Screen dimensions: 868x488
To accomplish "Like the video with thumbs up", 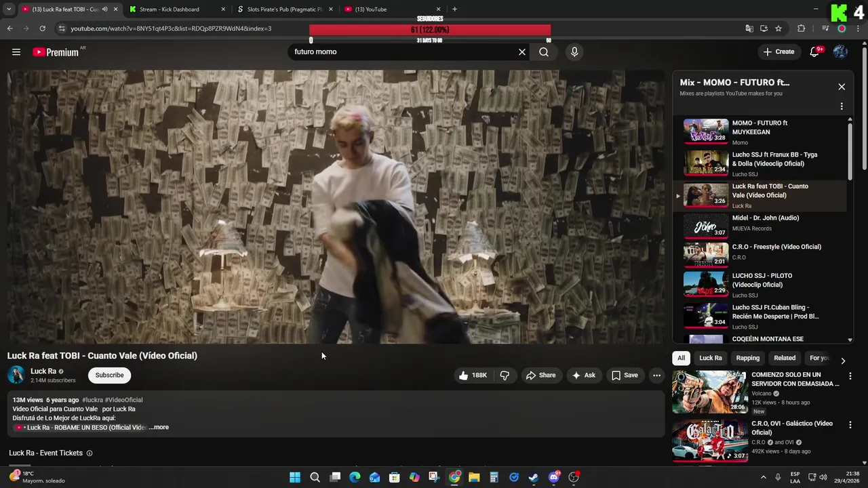I will [473, 375].
